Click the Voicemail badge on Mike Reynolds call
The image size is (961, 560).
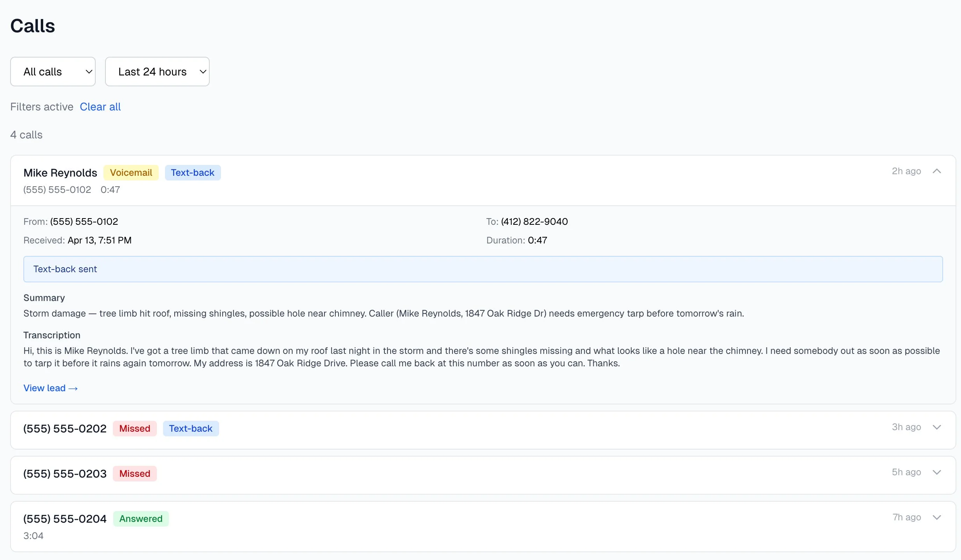[x=131, y=172]
